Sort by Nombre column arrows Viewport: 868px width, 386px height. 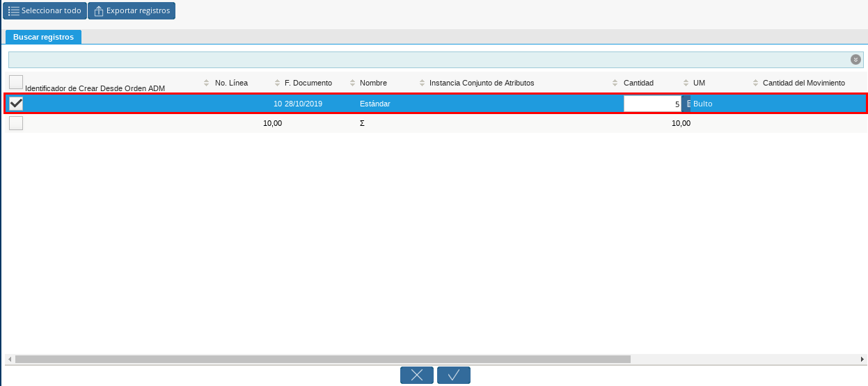(423, 83)
